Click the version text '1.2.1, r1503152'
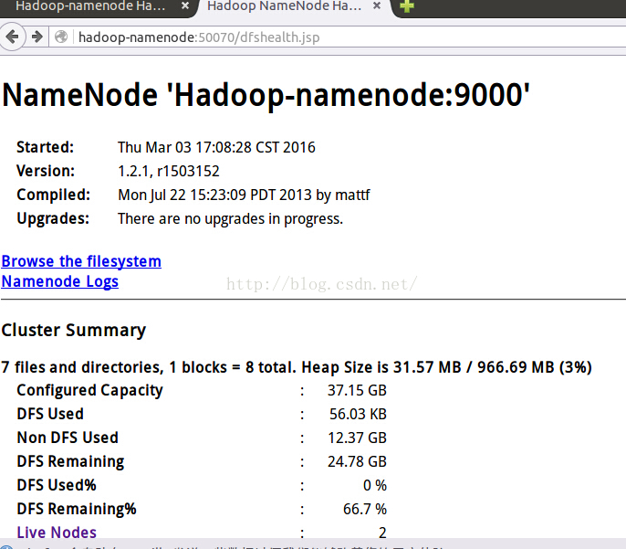 [x=168, y=171]
